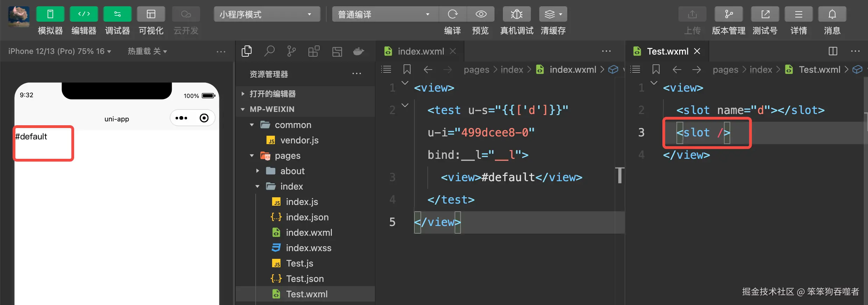This screenshot has height=305, width=868.
Task: Open Test.json in the file tree
Action: pos(305,278)
